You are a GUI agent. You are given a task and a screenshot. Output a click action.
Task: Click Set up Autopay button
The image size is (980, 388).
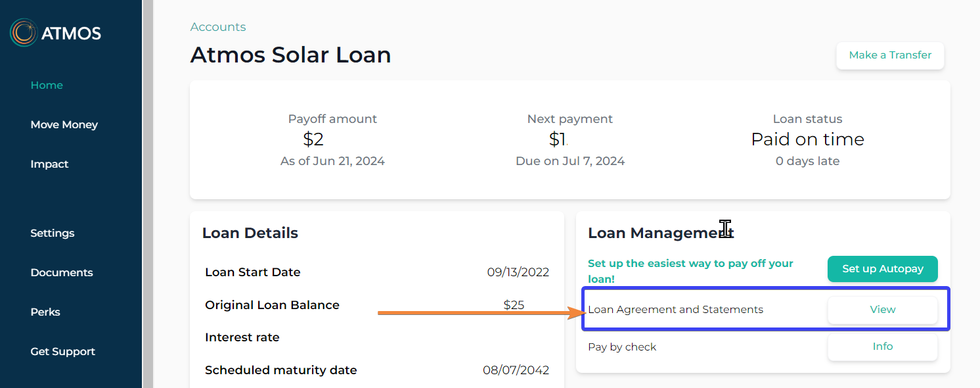coord(882,269)
